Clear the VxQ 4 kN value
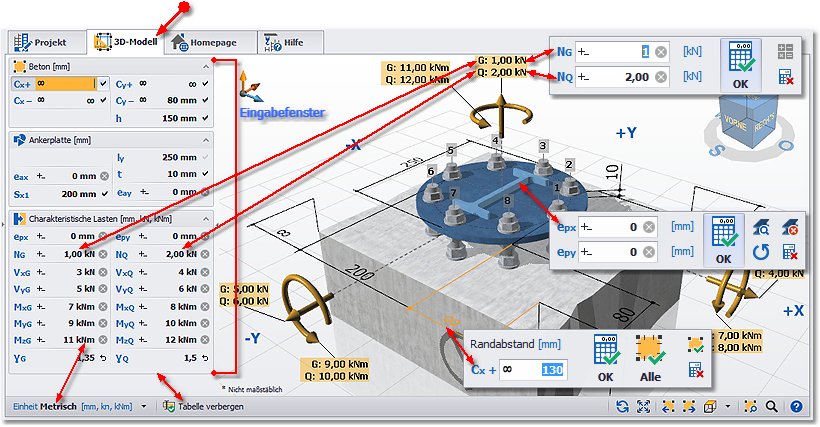The width and height of the screenshot is (820, 427). tap(205, 272)
